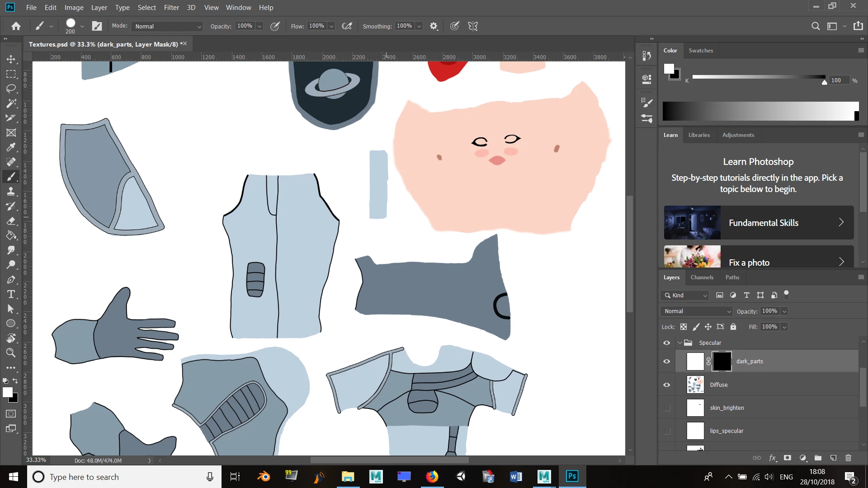Select the Horizontal Type tool
Viewport: 868px width, 488px height.
pos(11,295)
